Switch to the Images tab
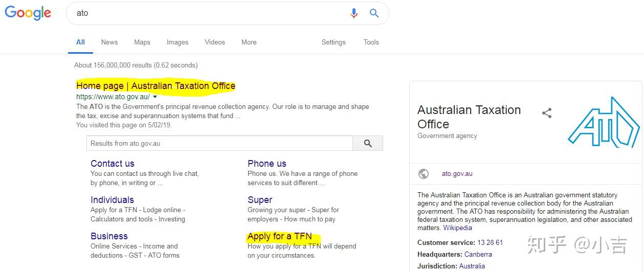 (177, 42)
